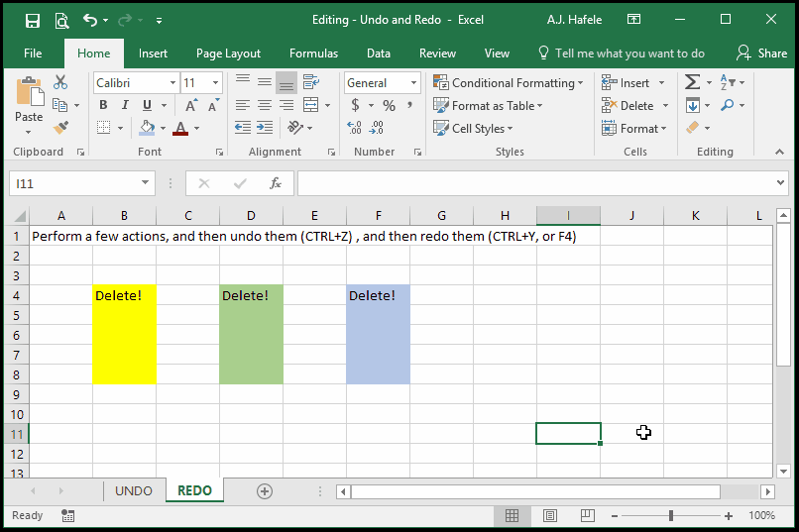Click Tell me what you want to do
The width and height of the screenshot is (799, 532).
point(622,53)
